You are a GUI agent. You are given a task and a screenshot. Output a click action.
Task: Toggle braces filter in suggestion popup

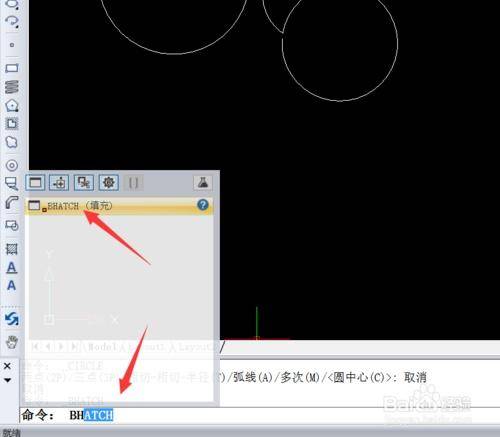pyautogui.click(x=133, y=183)
